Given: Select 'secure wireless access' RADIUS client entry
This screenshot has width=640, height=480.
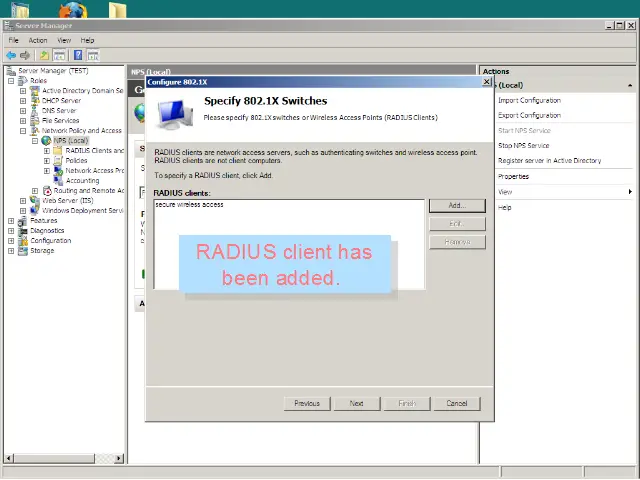Looking at the screenshot, I should 189,204.
